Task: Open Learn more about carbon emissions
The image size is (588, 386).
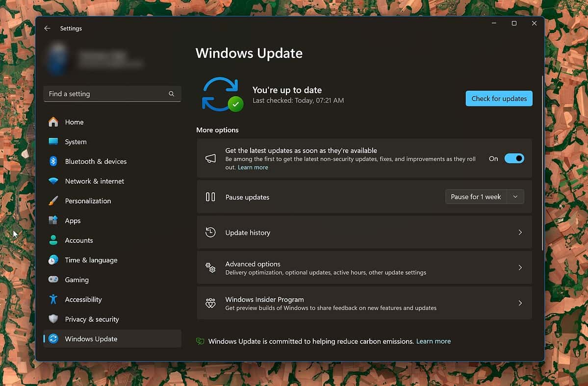Action: pyautogui.click(x=433, y=341)
